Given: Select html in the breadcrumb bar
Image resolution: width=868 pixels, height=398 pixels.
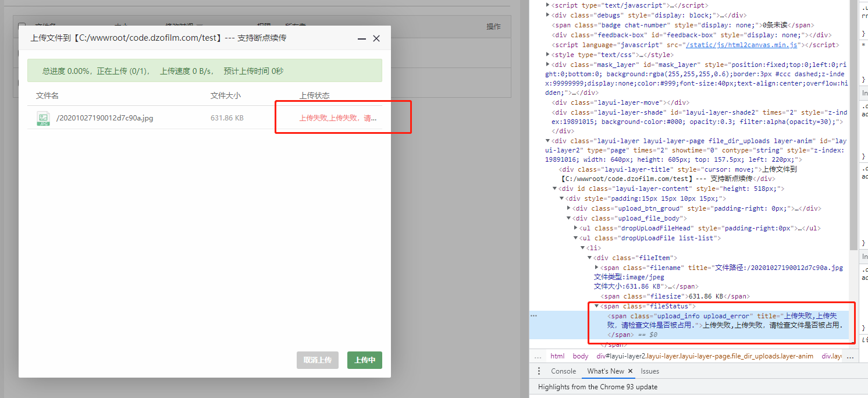Looking at the screenshot, I should pos(557,356).
